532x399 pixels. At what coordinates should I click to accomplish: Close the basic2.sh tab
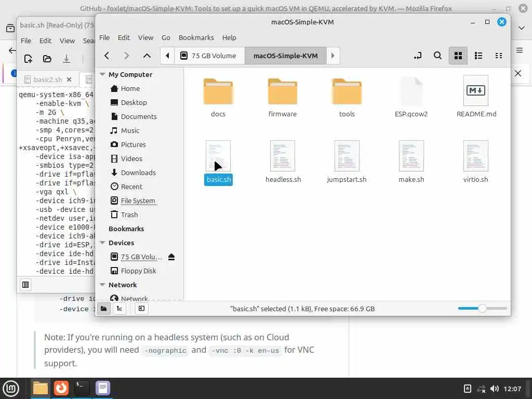69,79
